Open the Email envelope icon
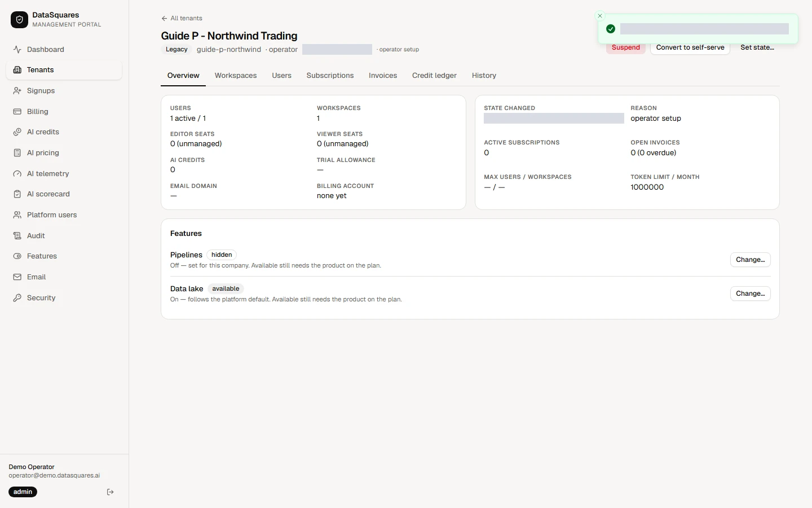Viewport: 812px width, 508px height. 17,277
